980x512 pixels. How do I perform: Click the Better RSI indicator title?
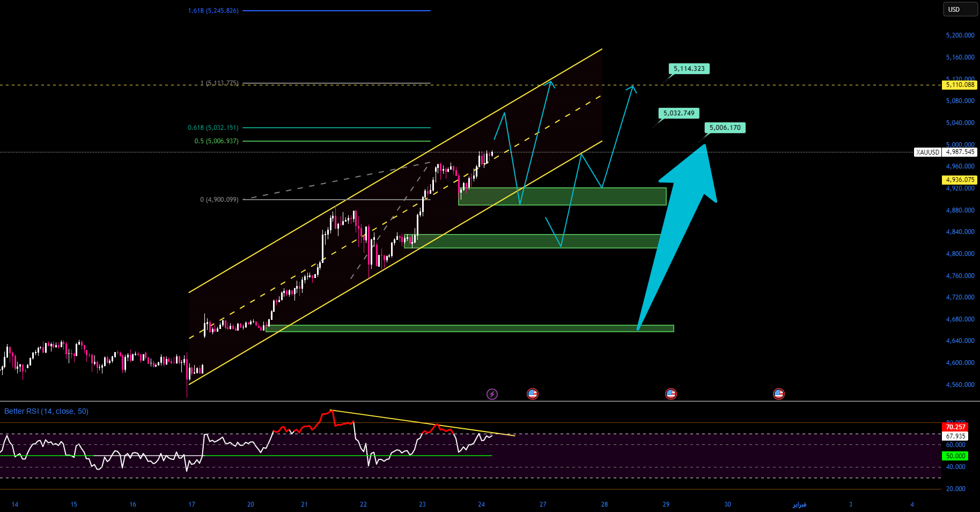tap(46, 412)
